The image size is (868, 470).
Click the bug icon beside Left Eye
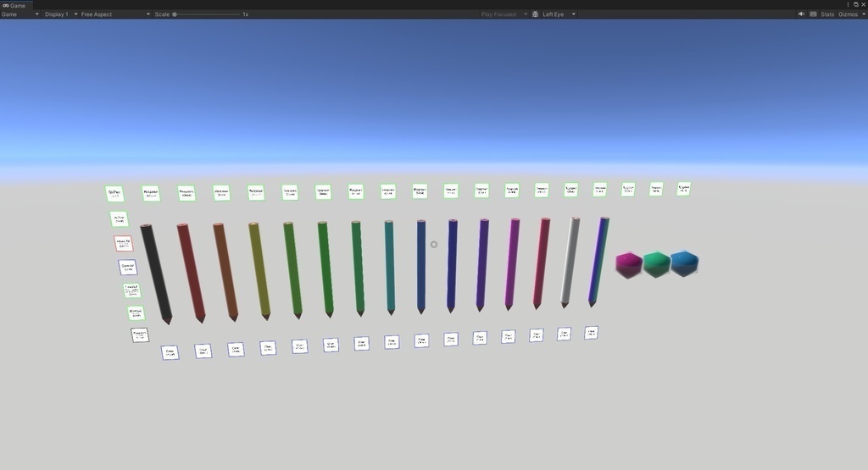point(536,14)
